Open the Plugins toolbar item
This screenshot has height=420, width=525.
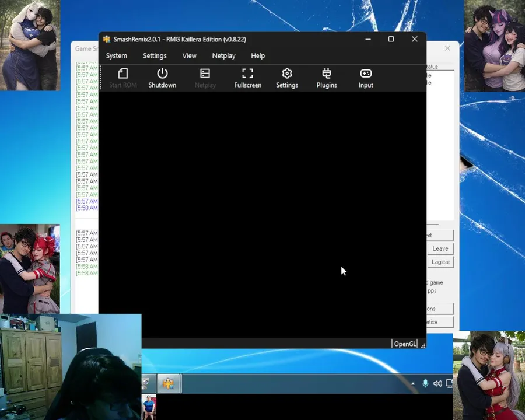tap(327, 78)
